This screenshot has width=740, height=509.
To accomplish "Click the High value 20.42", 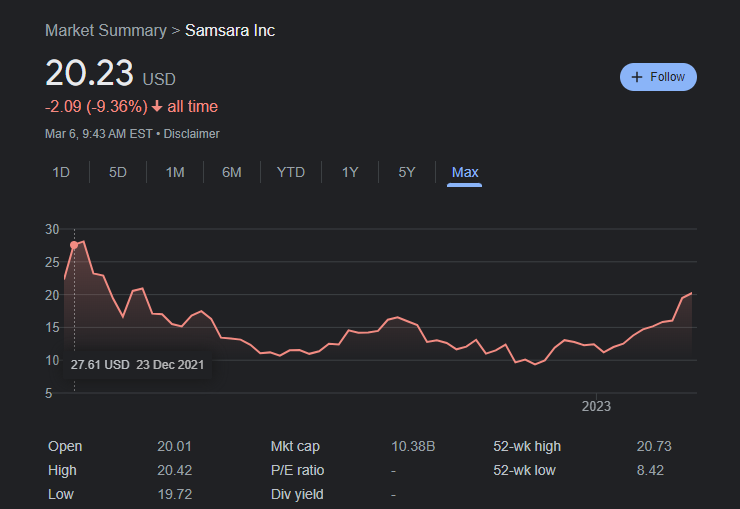I will [175, 470].
